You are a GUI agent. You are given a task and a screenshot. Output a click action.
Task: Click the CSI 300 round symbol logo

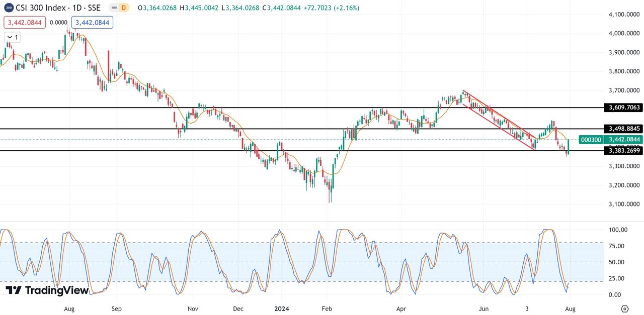(x=9, y=8)
